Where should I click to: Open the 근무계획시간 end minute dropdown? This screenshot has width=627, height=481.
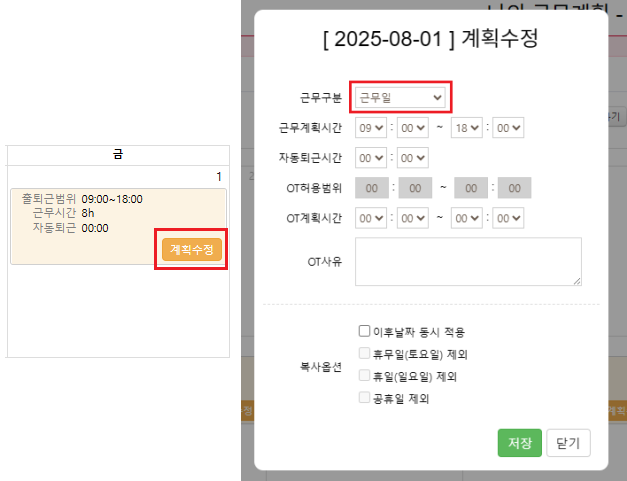click(x=508, y=128)
